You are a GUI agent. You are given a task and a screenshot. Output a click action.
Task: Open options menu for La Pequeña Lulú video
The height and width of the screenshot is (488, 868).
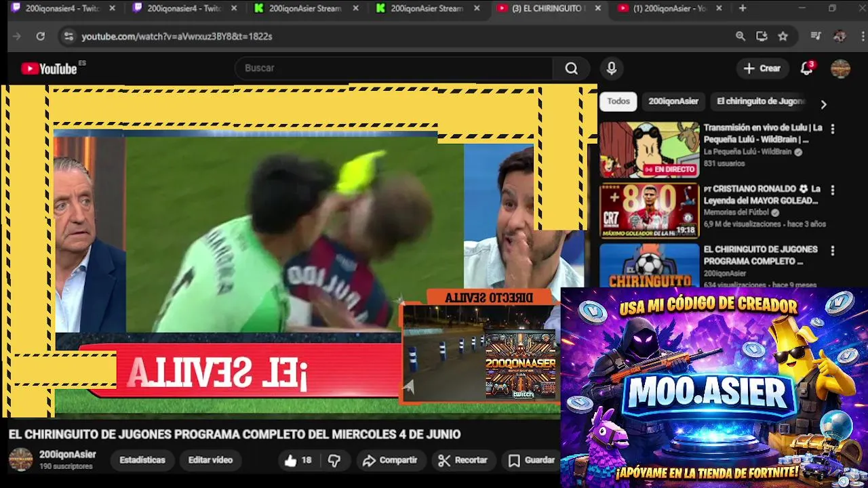click(833, 129)
